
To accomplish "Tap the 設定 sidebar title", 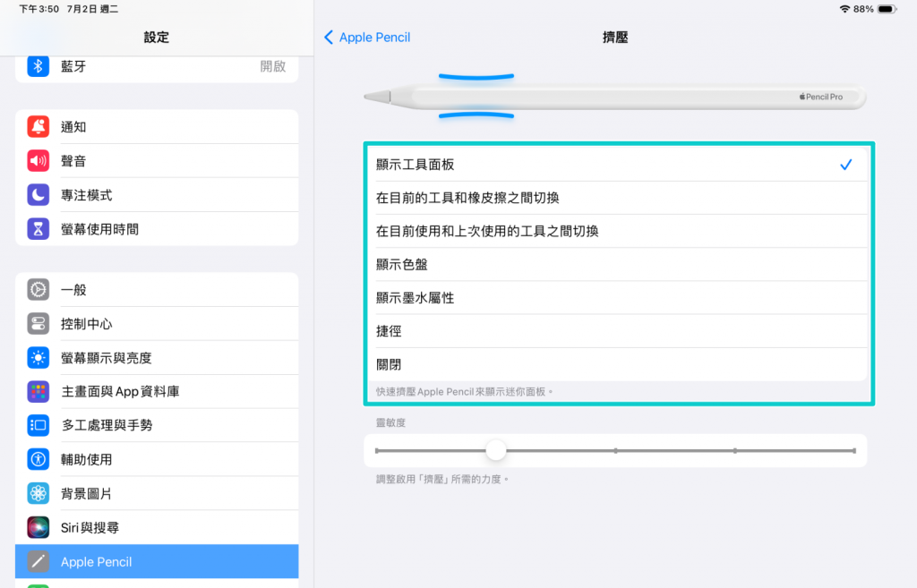I will tap(157, 38).
